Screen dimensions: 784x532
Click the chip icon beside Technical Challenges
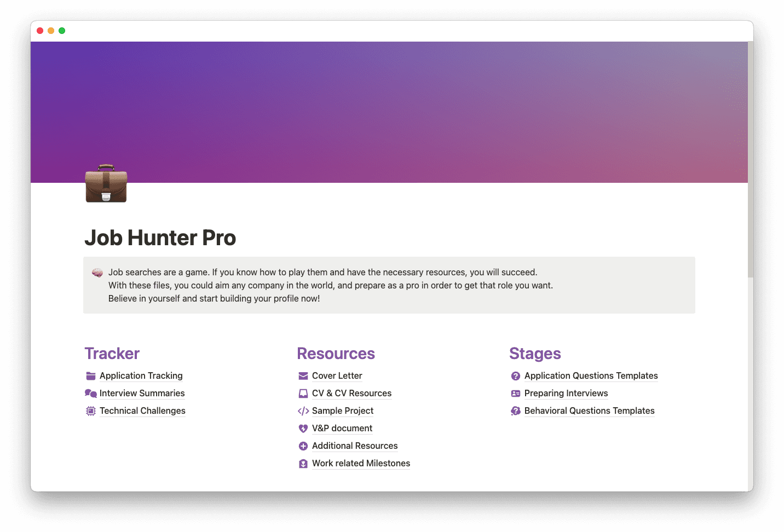pyautogui.click(x=90, y=410)
